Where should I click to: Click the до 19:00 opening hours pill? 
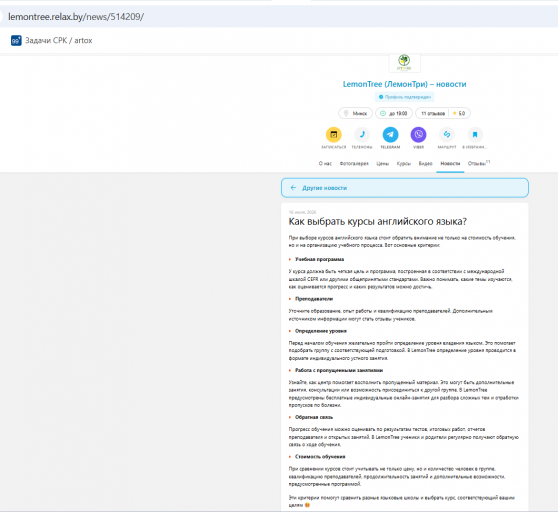[x=394, y=114]
